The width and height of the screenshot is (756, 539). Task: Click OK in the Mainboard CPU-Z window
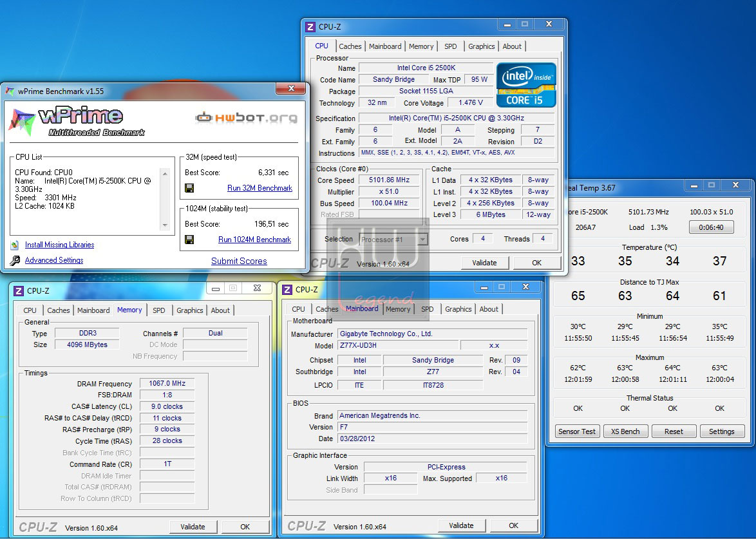513,525
